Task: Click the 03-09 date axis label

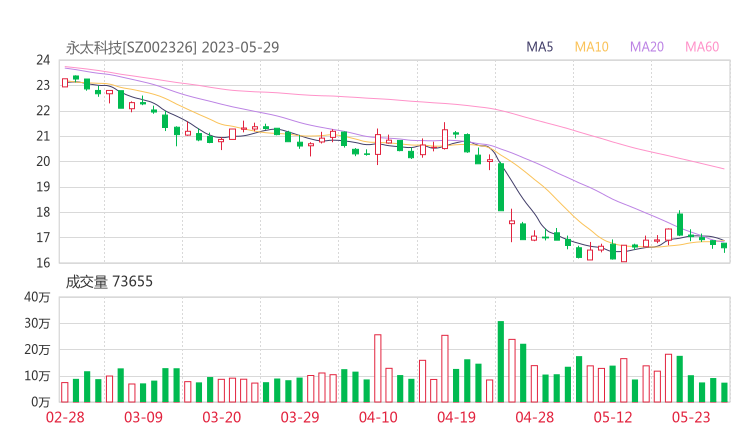Action: (143, 417)
